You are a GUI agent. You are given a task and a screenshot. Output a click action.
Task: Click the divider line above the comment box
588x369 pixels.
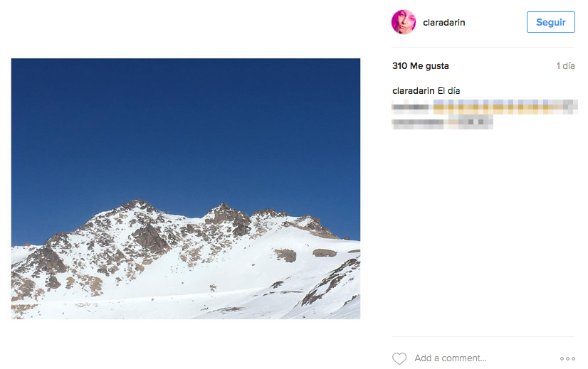[x=483, y=336]
